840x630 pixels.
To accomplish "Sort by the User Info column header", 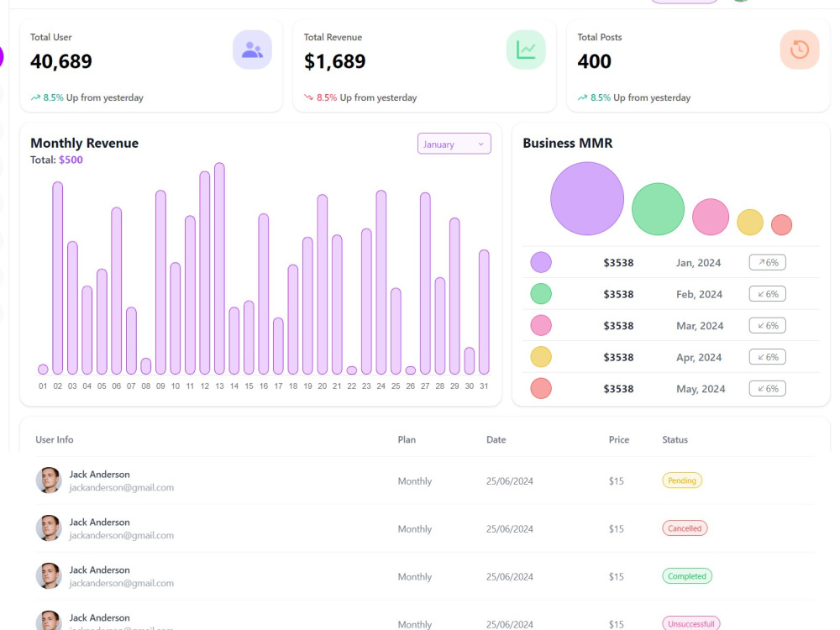I will pyautogui.click(x=55, y=440).
